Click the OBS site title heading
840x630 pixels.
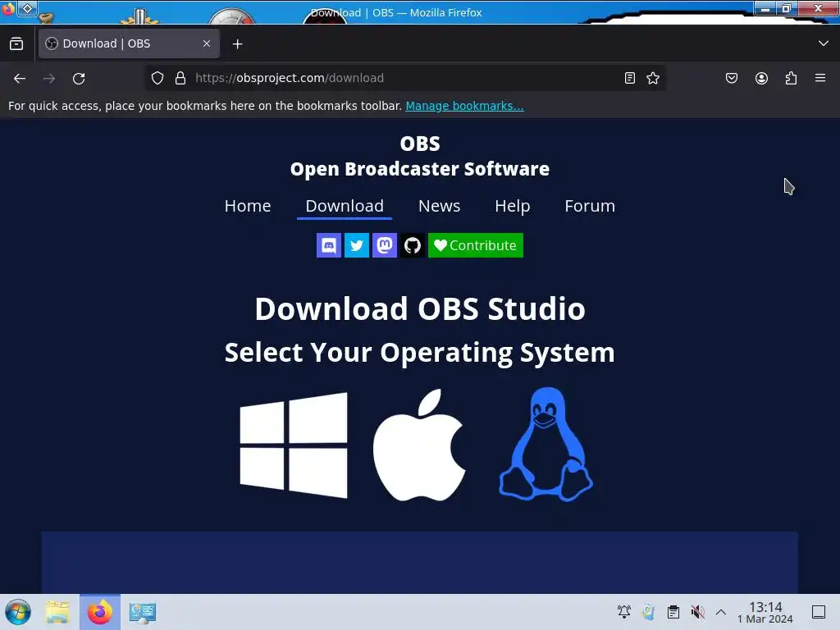pos(420,156)
